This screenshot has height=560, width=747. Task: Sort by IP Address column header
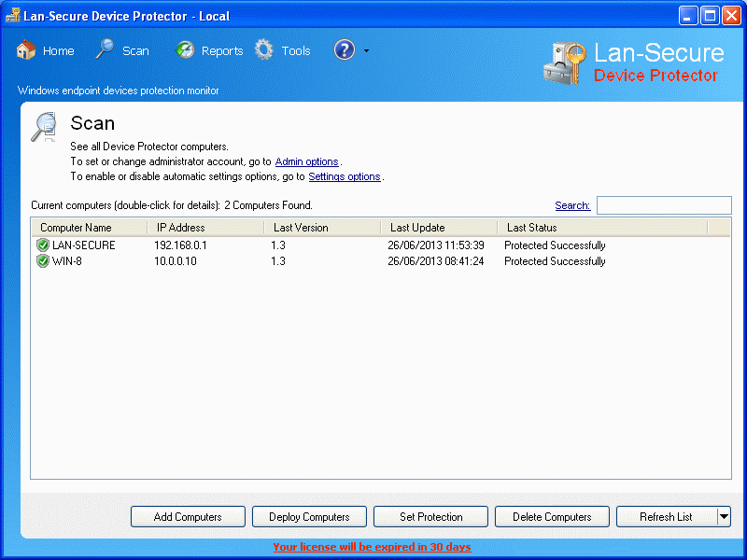point(205,228)
